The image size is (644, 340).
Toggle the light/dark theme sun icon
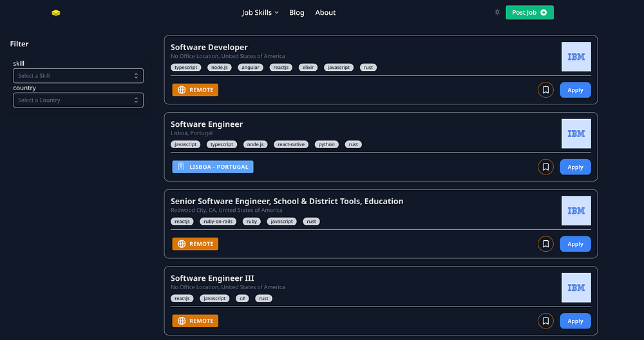coord(497,12)
